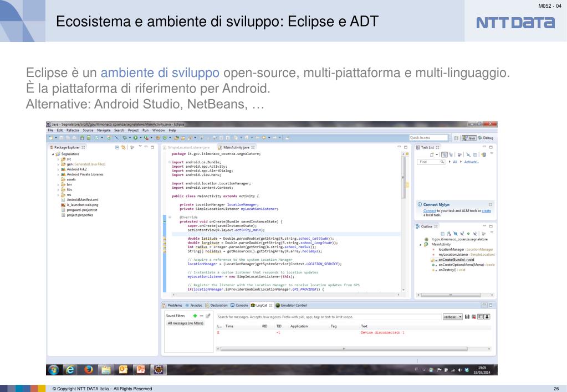The width and height of the screenshot is (567, 392).
Task: Switch to the Problems tab
Action: coord(173,305)
